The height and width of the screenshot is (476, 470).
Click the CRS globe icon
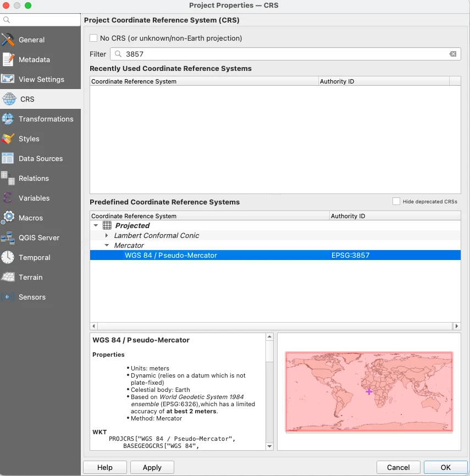tap(9, 99)
